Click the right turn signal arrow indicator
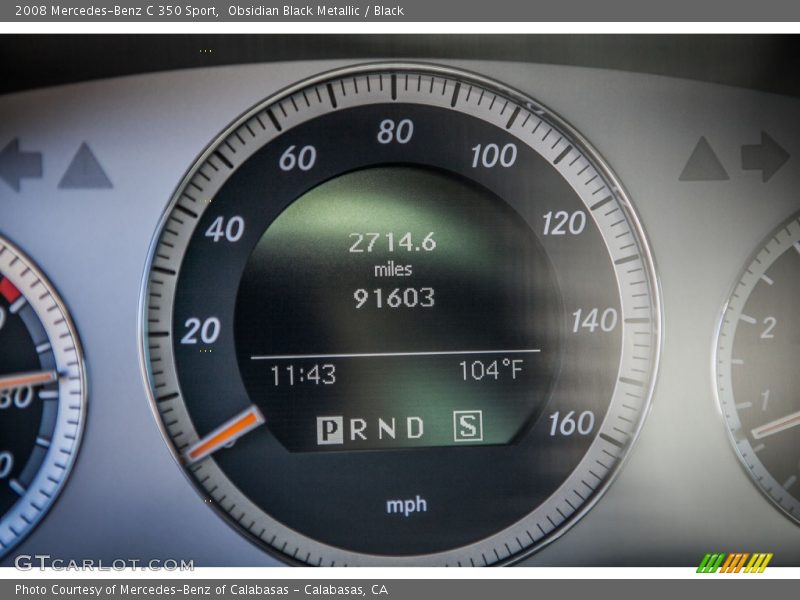The width and height of the screenshot is (800, 600). pos(765,157)
